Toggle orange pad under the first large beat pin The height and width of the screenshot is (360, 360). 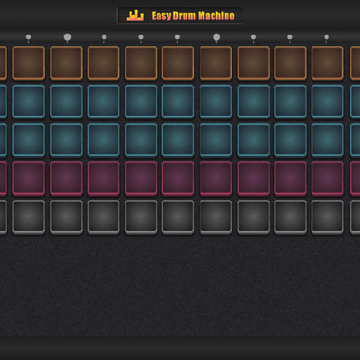click(x=66, y=63)
